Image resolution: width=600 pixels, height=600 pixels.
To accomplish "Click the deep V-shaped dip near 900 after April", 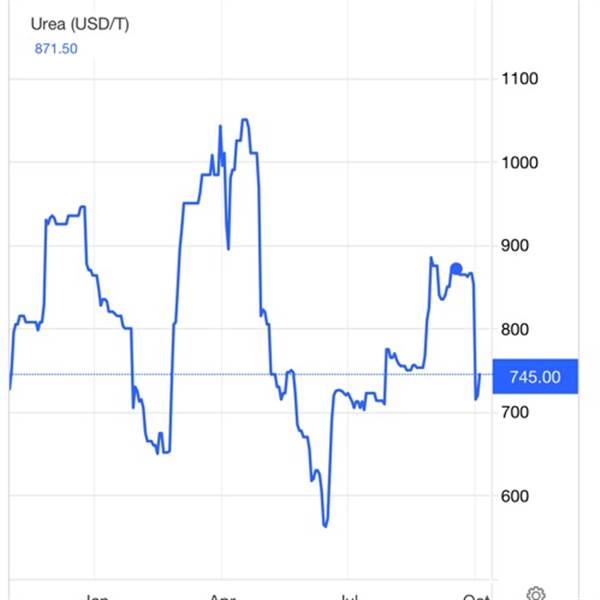I will (228, 248).
